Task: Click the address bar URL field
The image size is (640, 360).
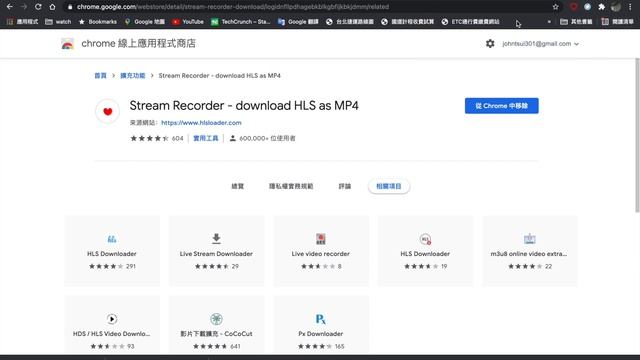Action: click(x=310, y=7)
